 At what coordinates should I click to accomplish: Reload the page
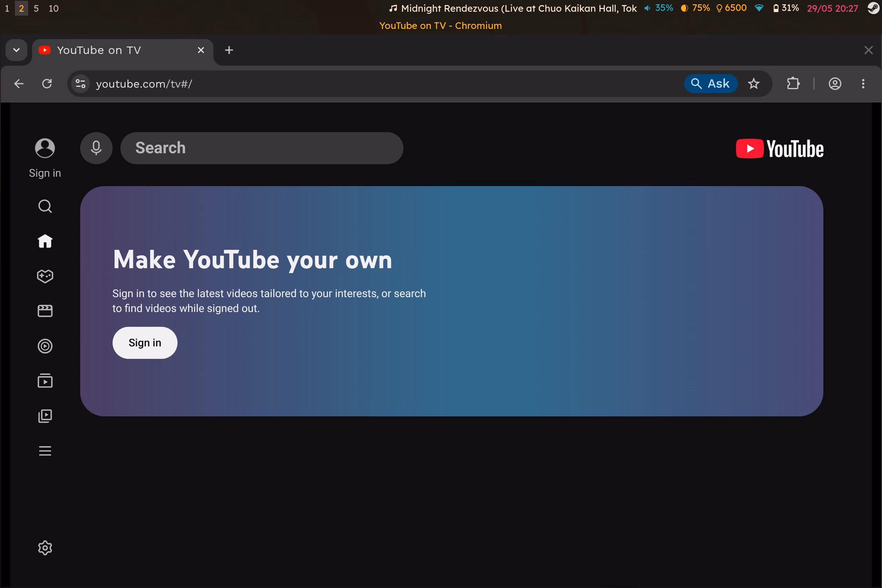[x=47, y=84]
